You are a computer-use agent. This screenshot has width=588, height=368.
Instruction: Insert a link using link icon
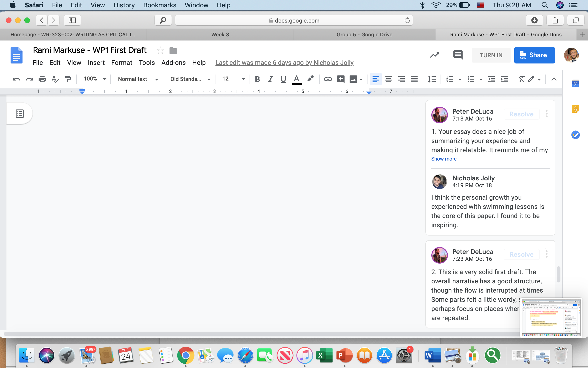coord(328,79)
